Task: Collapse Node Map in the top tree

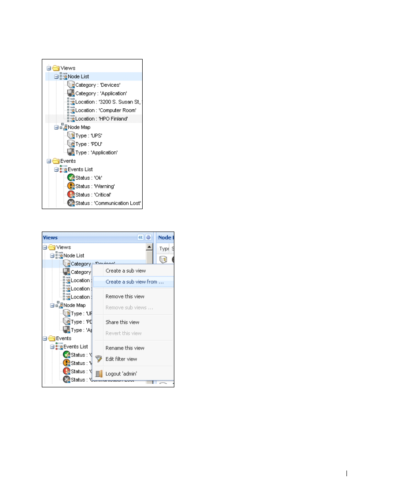Action: pos(56,127)
